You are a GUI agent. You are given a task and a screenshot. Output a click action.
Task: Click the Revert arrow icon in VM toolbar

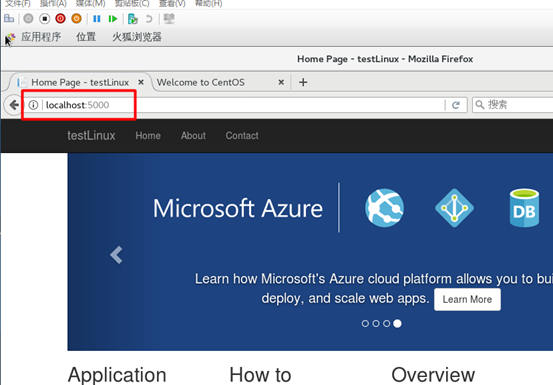coord(149,18)
